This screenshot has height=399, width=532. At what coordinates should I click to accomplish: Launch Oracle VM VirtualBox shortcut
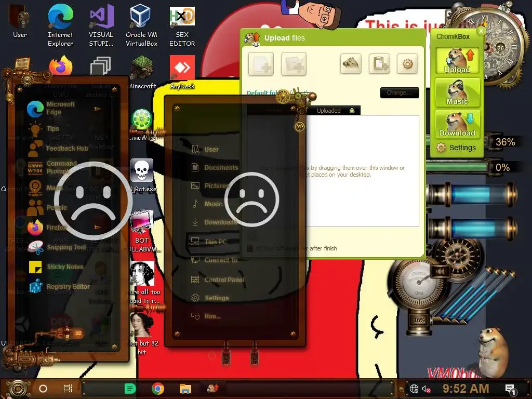141,25
